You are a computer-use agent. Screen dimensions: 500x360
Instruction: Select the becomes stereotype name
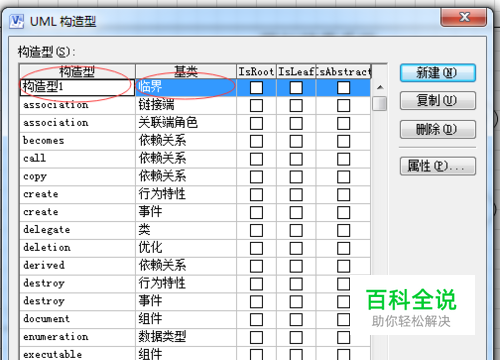pyautogui.click(x=43, y=140)
